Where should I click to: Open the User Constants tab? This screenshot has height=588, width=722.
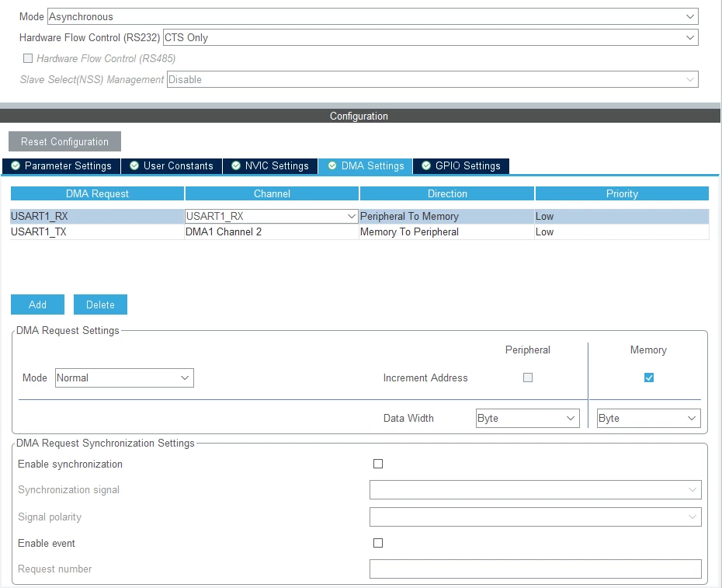tap(172, 166)
